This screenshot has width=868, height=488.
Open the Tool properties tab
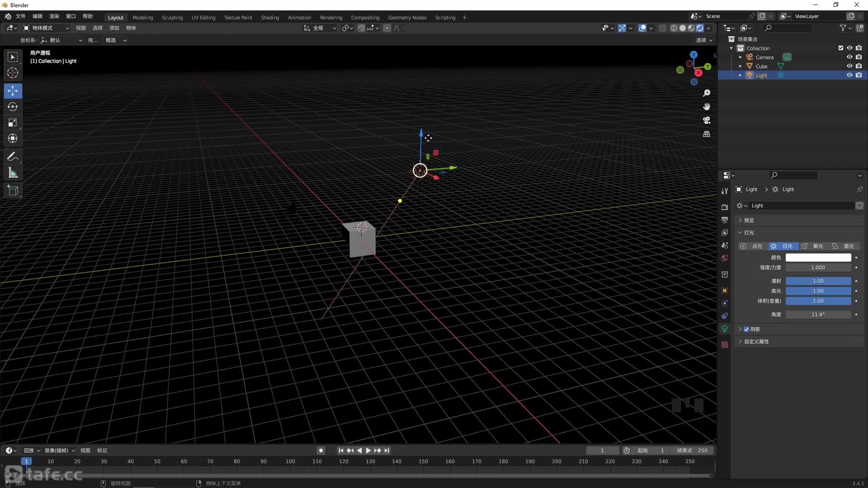click(725, 191)
